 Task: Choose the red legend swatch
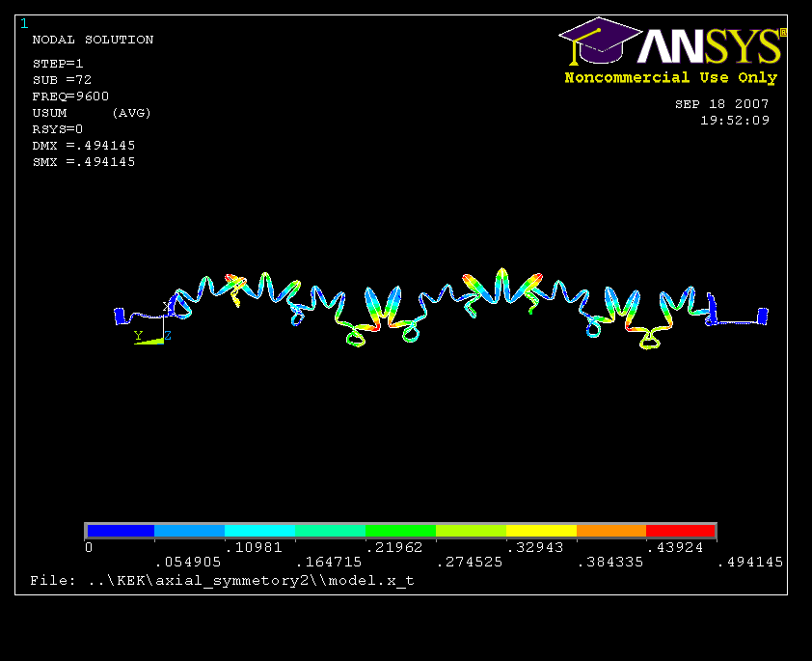click(x=681, y=531)
